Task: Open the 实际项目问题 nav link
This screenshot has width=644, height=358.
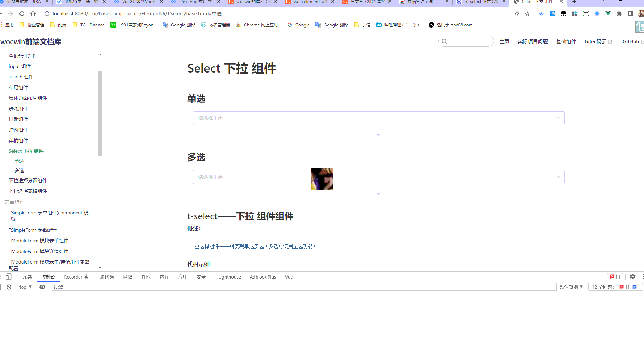Action: click(533, 41)
